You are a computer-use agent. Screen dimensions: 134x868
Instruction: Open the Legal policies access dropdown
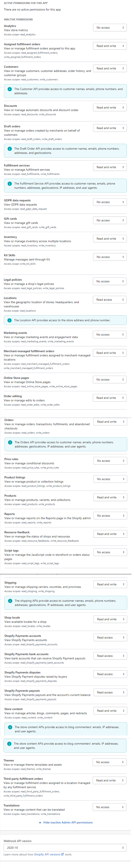(x=110, y=281)
